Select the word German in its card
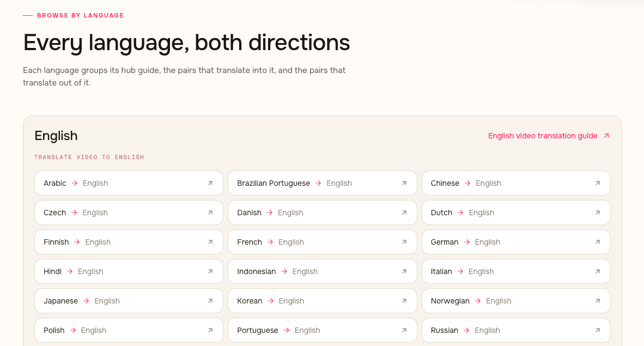This screenshot has width=644, height=346. coord(445,242)
